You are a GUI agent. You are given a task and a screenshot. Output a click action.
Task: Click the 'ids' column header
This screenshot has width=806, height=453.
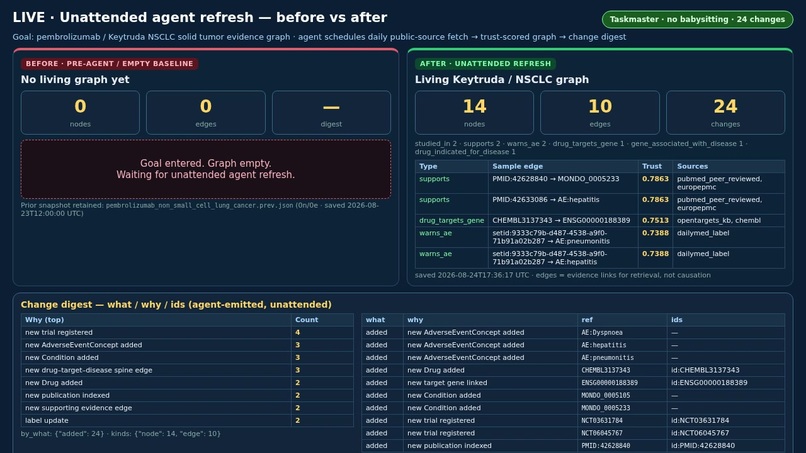[x=726, y=320]
